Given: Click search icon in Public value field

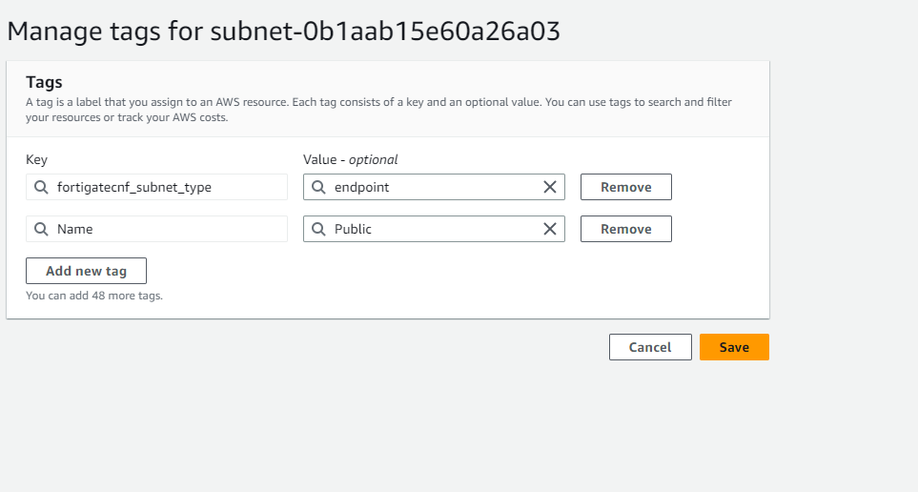Looking at the screenshot, I should click(318, 229).
